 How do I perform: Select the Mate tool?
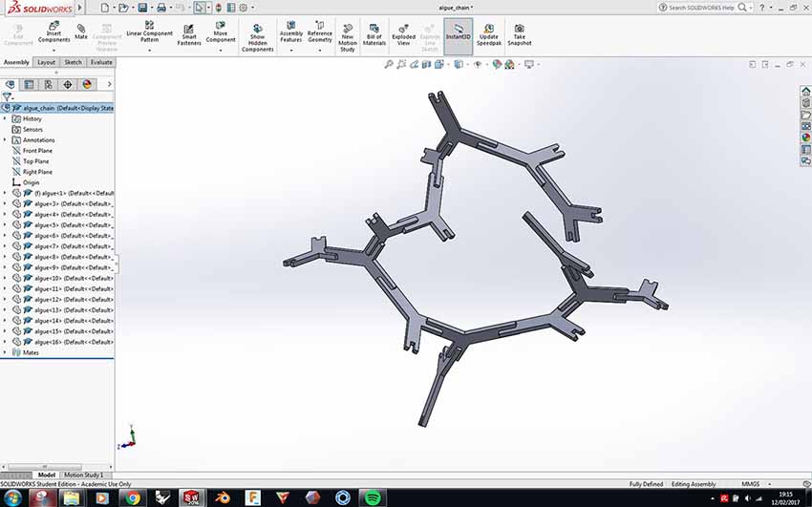pos(81,32)
